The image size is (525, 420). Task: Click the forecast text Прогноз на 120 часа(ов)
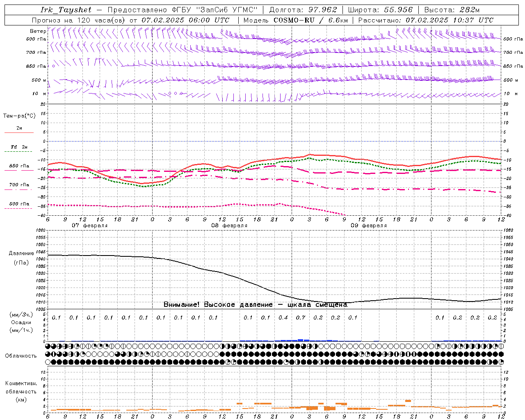point(79,20)
